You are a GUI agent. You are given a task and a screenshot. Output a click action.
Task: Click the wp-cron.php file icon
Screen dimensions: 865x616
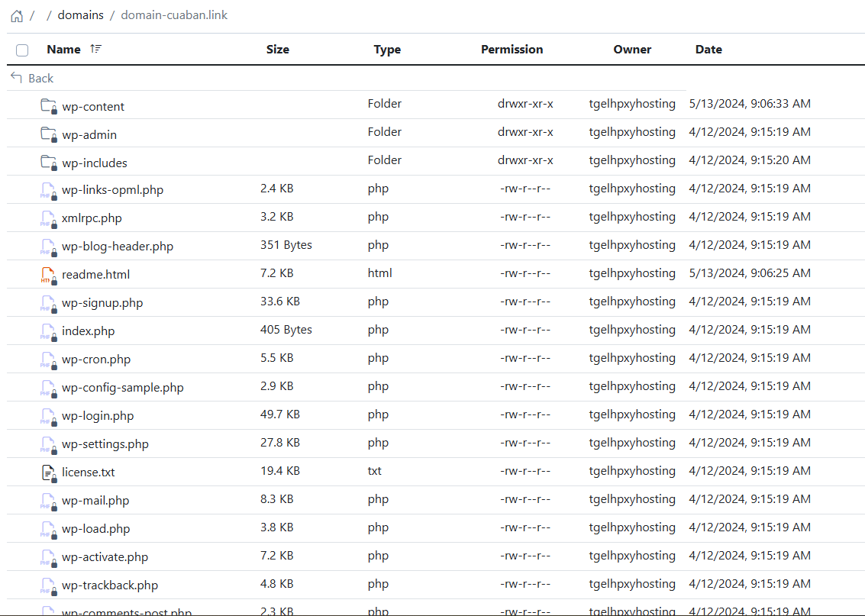point(49,360)
